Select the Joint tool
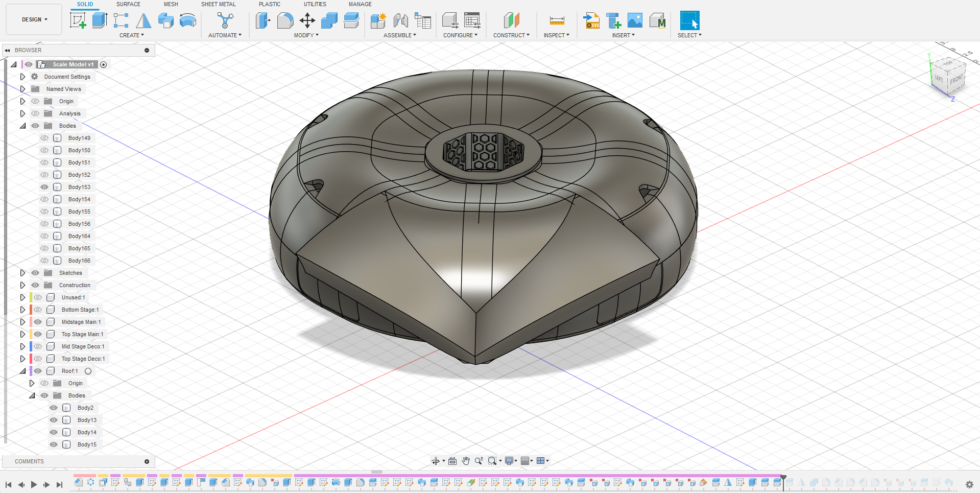This screenshot has width=980, height=493. coord(400,20)
